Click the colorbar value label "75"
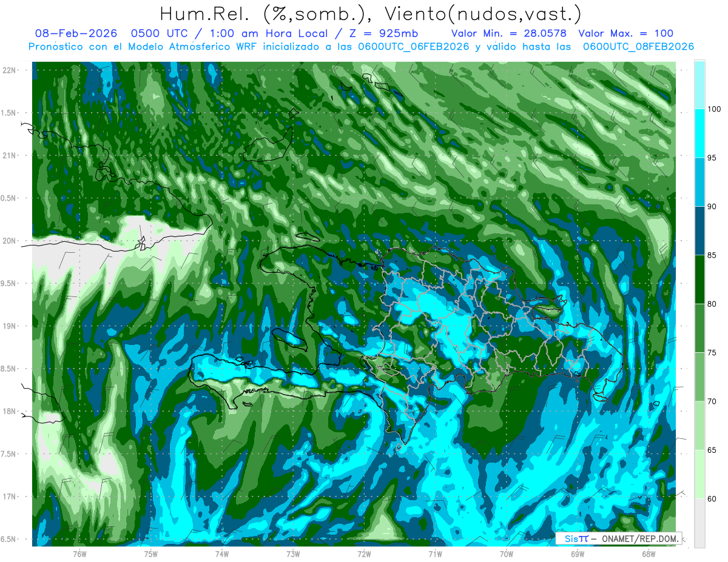Screen dimensions: 728x562 click(x=712, y=353)
